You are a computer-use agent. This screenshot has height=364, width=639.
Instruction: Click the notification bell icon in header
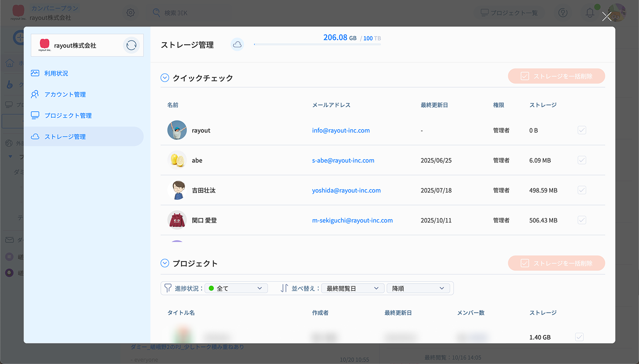pos(590,13)
